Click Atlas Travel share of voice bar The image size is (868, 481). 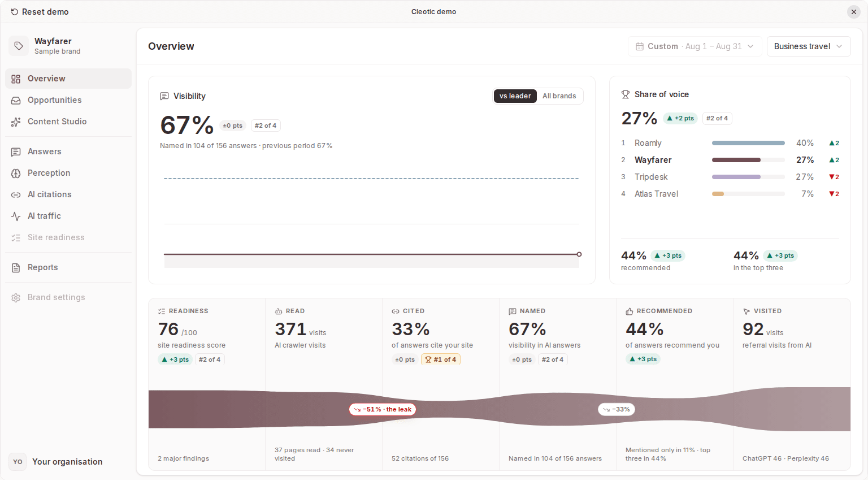[x=748, y=194]
